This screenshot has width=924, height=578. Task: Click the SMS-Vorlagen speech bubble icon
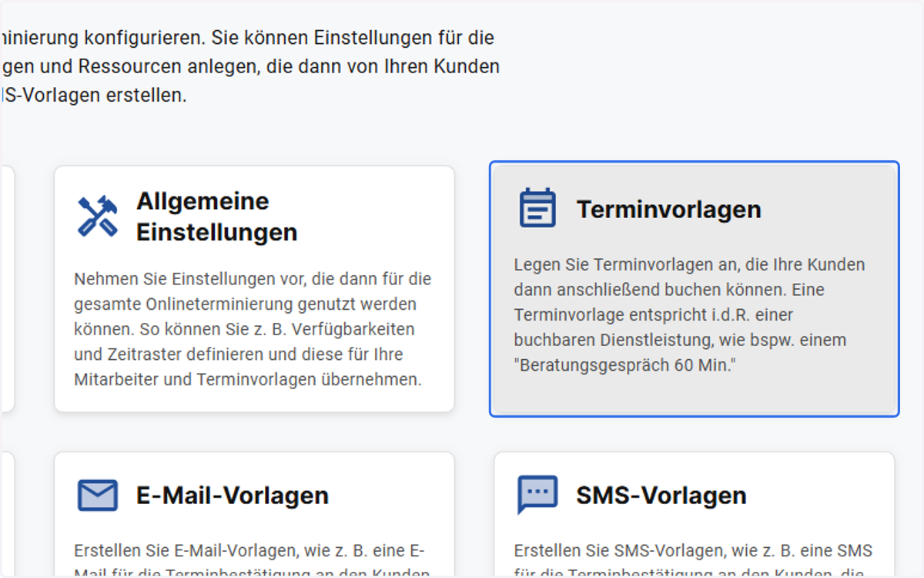pos(537,495)
